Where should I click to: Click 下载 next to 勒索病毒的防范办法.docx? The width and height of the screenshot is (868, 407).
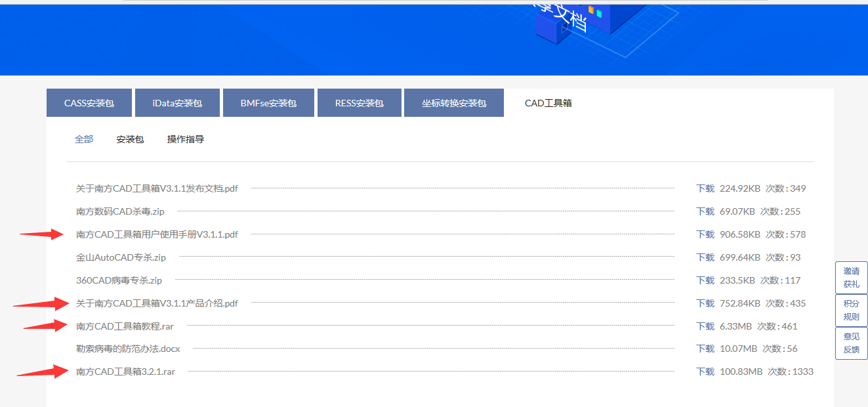pyautogui.click(x=705, y=349)
